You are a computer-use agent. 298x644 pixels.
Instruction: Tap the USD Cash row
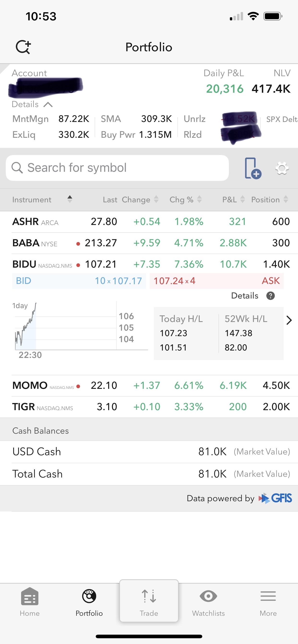149,452
